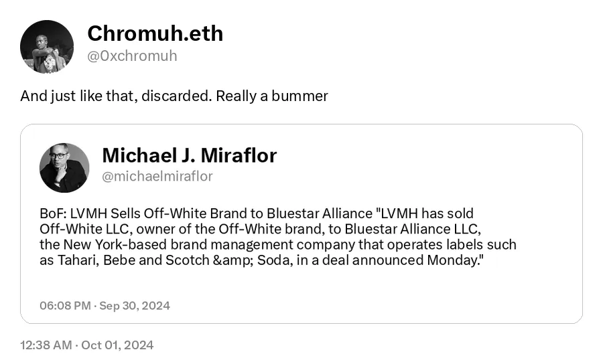
Task: Click 'Bluestar Alliance LLC' in the quoted text
Action: click(411, 230)
